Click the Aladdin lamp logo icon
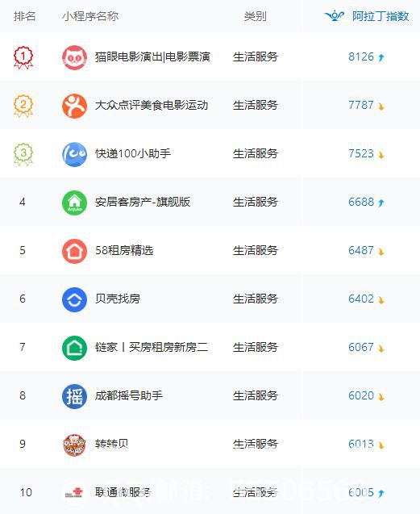This screenshot has height=514, width=420. tap(335, 16)
